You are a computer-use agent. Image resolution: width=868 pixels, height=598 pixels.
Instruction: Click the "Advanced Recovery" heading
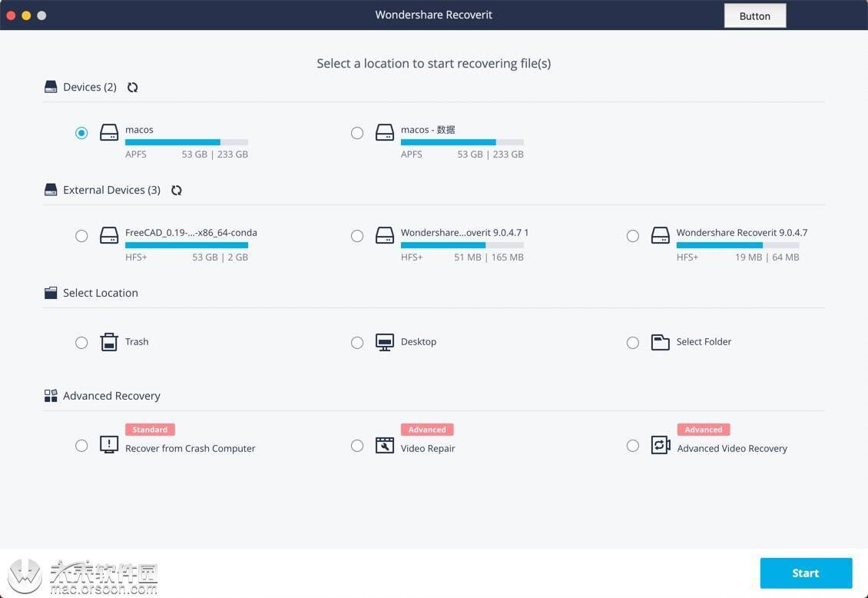[111, 396]
